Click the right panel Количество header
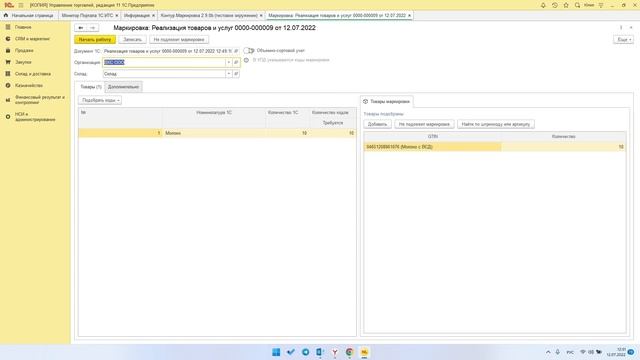The height and width of the screenshot is (360, 640). pos(564,136)
